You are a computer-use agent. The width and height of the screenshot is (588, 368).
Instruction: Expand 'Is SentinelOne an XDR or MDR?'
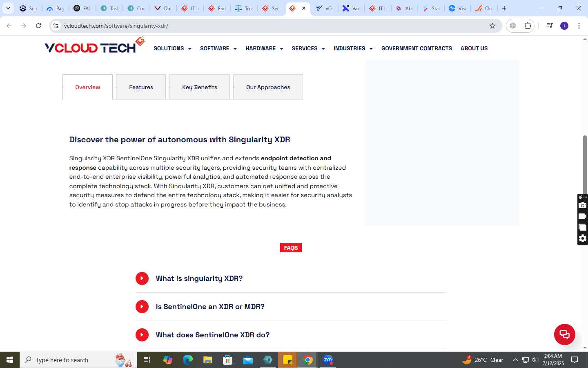point(291,307)
